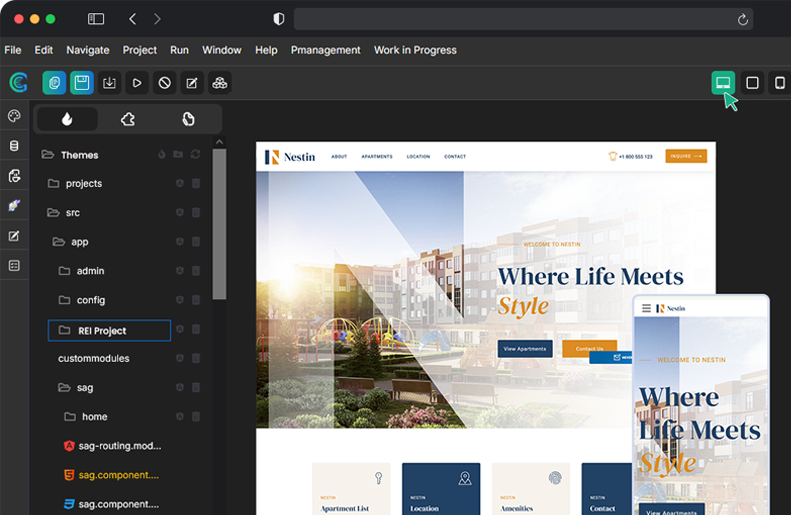The width and height of the screenshot is (791, 515).
Task: Click the trash icon in admin row
Action: 196,271
